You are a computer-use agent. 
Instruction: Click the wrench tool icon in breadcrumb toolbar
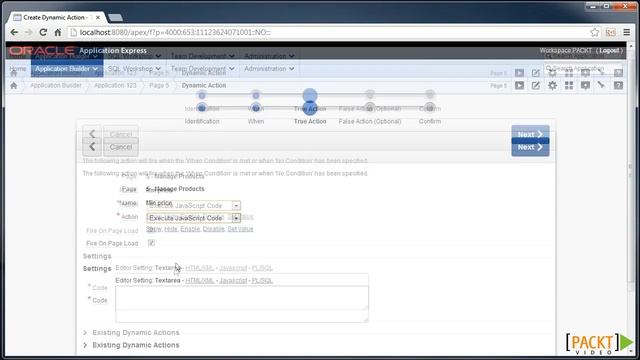602,85
